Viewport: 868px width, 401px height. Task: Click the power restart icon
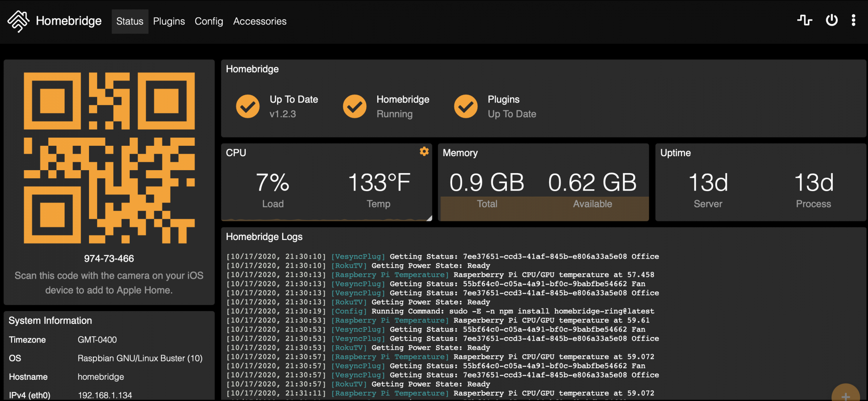coord(832,20)
